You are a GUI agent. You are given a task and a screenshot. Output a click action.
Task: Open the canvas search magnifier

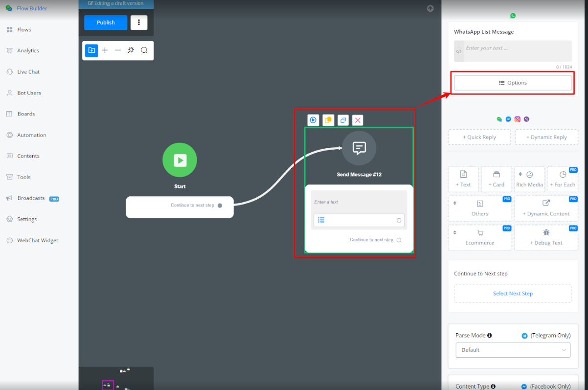(144, 50)
